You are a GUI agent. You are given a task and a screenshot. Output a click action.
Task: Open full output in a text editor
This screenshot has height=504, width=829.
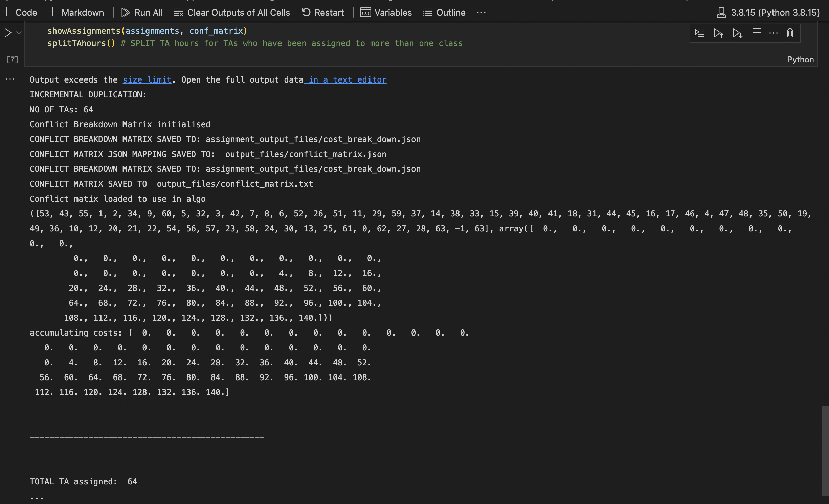coord(345,80)
